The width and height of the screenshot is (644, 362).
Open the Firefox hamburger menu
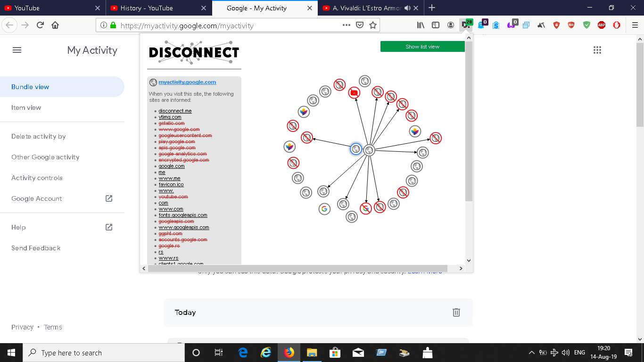tap(635, 25)
